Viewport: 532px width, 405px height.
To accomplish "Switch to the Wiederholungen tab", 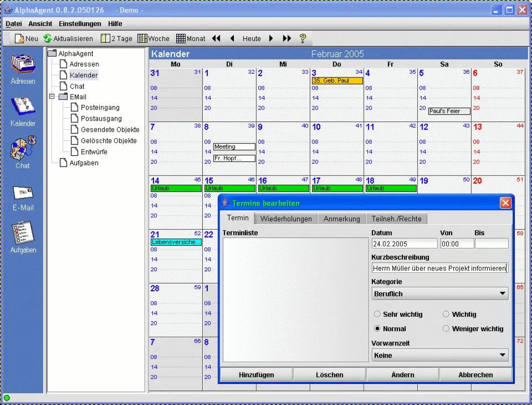I will [286, 219].
